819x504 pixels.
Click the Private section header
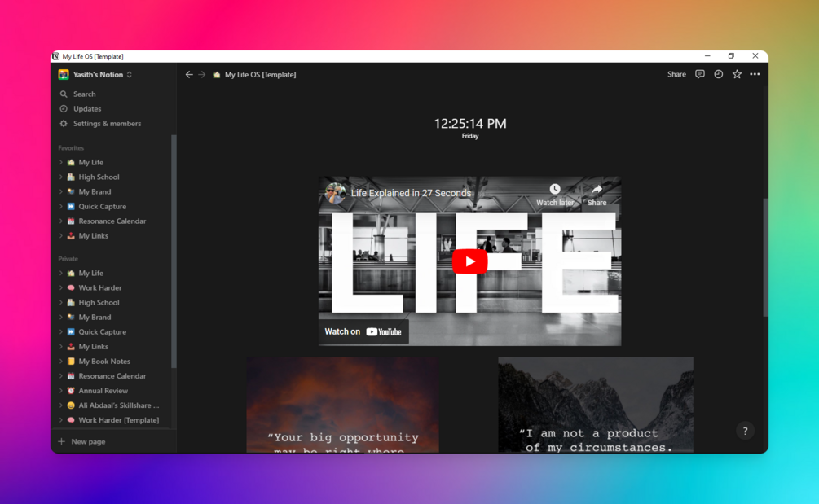(x=68, y=259)
